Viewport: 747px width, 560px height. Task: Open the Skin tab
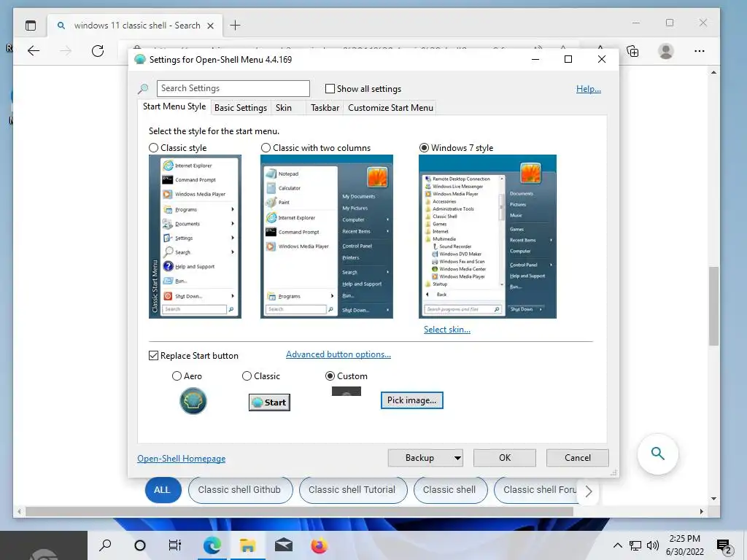pos(284,108)
